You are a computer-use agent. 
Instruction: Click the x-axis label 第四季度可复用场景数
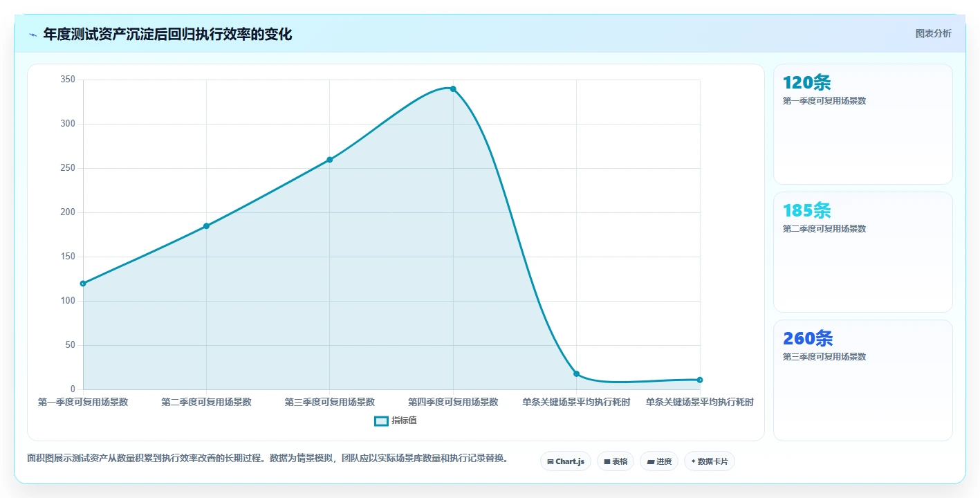pos(453,402)
